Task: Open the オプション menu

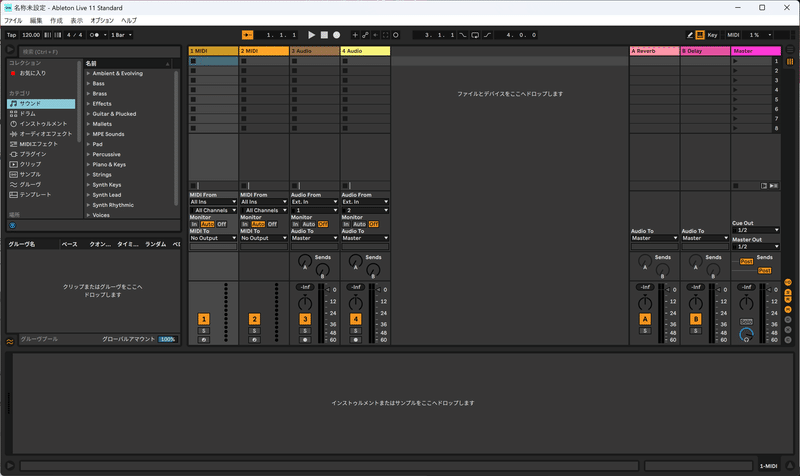Action: [x=102, y=20]
